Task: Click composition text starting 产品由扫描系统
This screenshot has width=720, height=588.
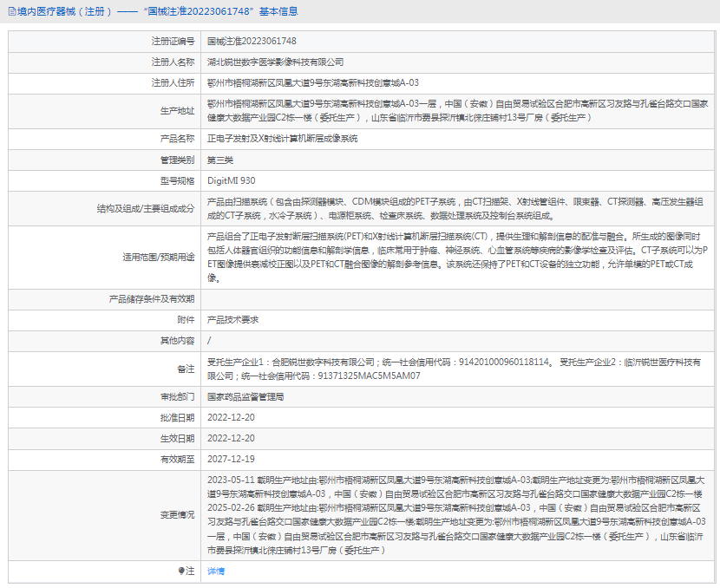Action: pyautogui.click(x=455, y=208)
